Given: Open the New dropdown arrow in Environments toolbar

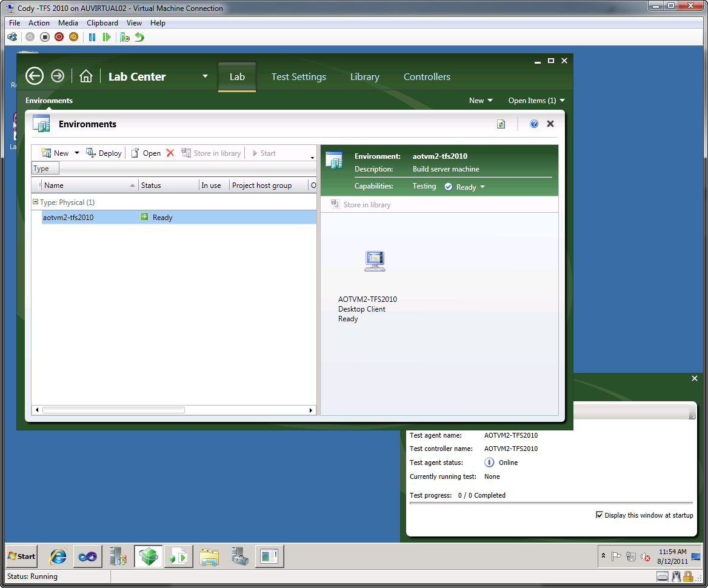Looking at the screenshot, I should pyautogui.click(x=77, y=153).
